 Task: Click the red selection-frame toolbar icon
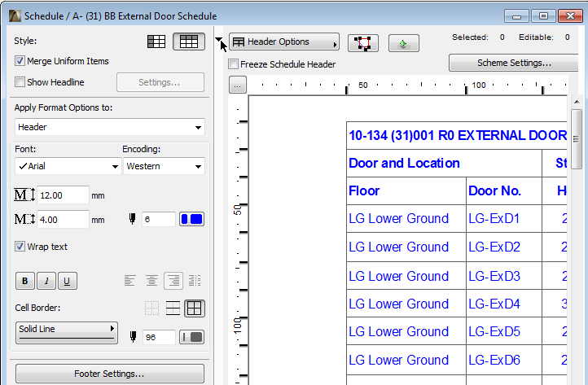(363, 43)
